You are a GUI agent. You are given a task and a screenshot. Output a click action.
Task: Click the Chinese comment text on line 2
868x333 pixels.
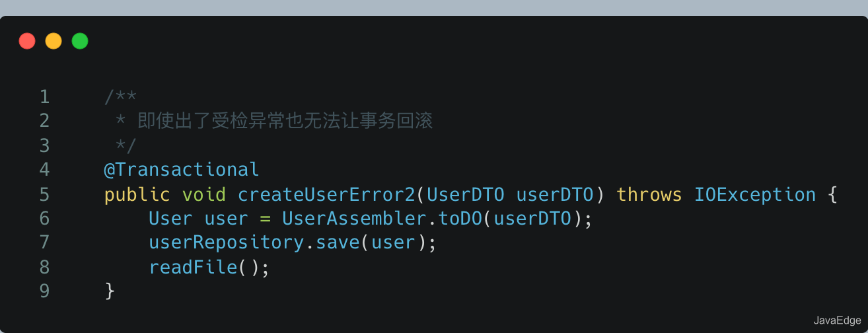coord(285,122)
